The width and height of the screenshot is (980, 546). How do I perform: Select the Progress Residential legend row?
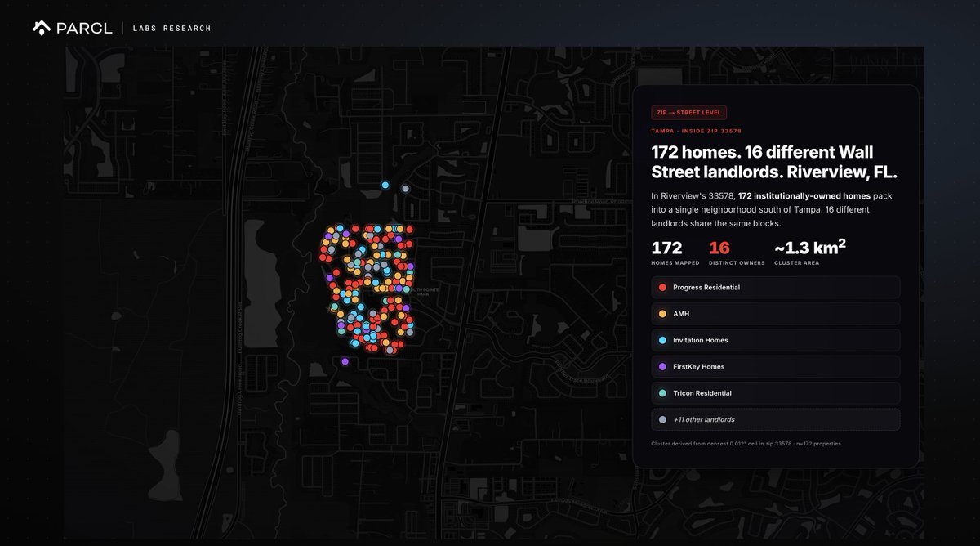click(776, 288)
